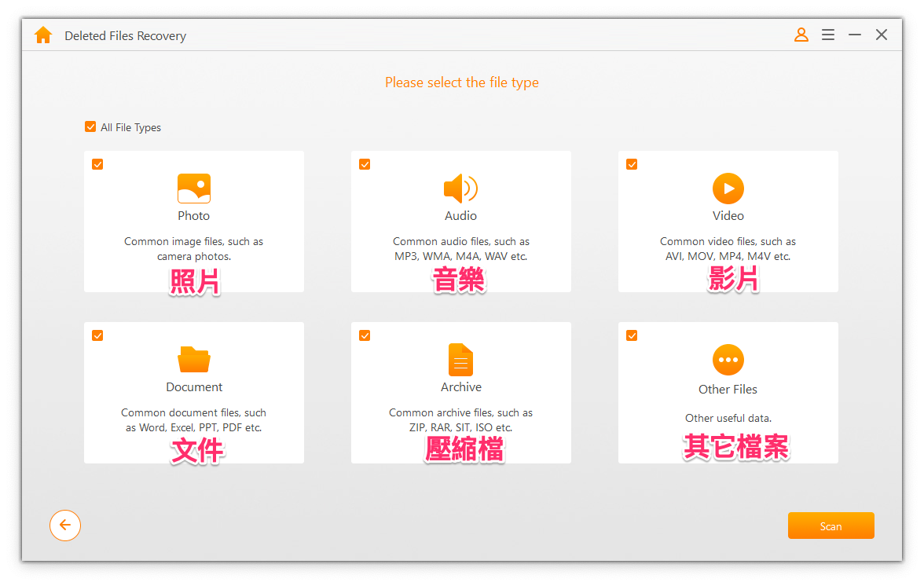Minimize the Deleted Files Recovery window
Viewport: 924px width, 586px height.
(x=855, y=35)
